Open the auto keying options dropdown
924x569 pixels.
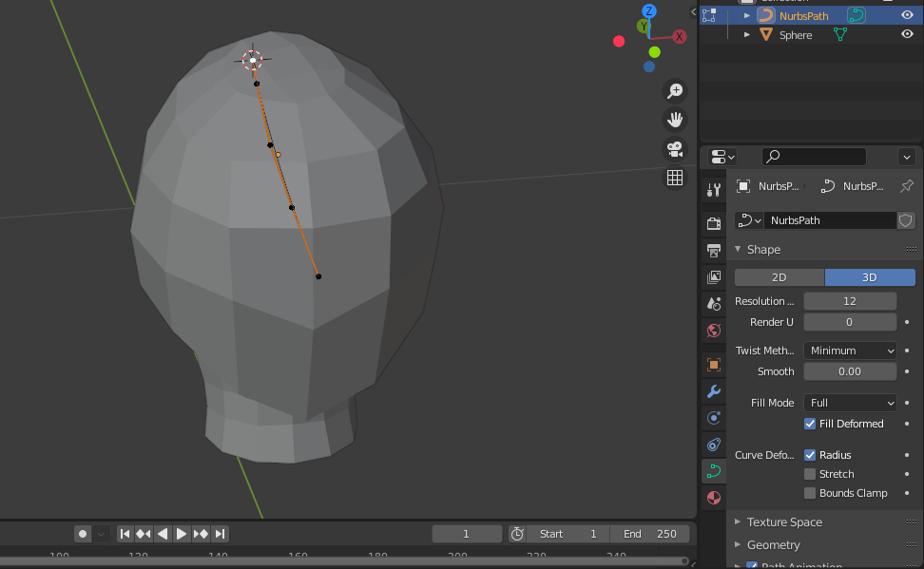point(101,534)
